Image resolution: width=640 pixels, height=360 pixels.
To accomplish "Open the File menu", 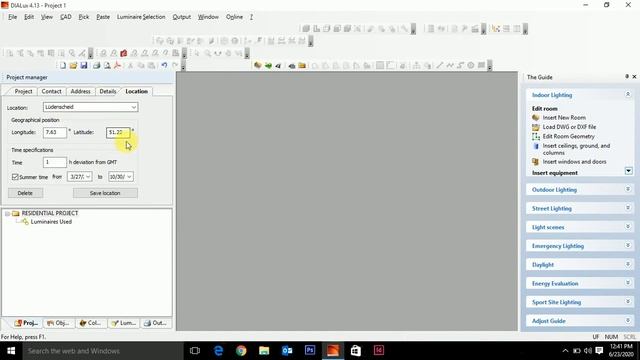I will [x=13, y=17].
